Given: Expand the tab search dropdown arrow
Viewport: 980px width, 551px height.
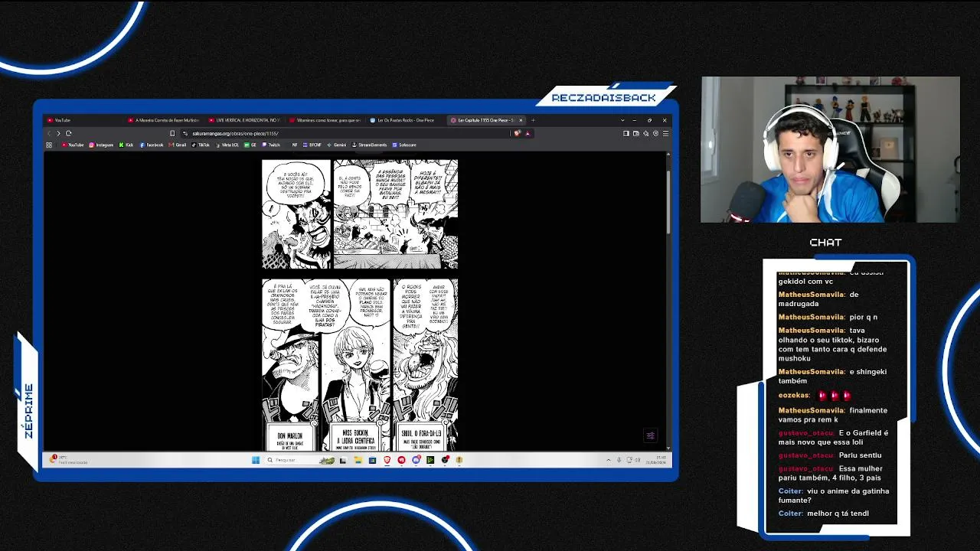Looking at the screenshot, I should pos(624,120).
